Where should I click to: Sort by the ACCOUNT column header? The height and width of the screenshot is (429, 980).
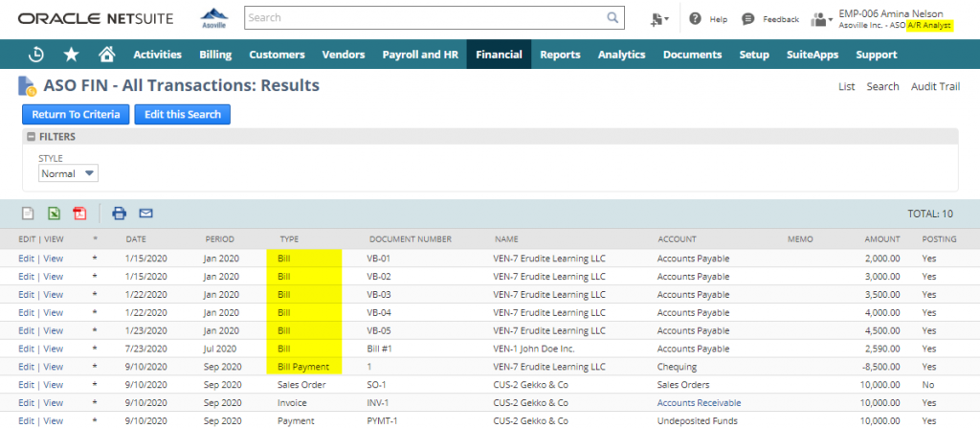(677, 238)
